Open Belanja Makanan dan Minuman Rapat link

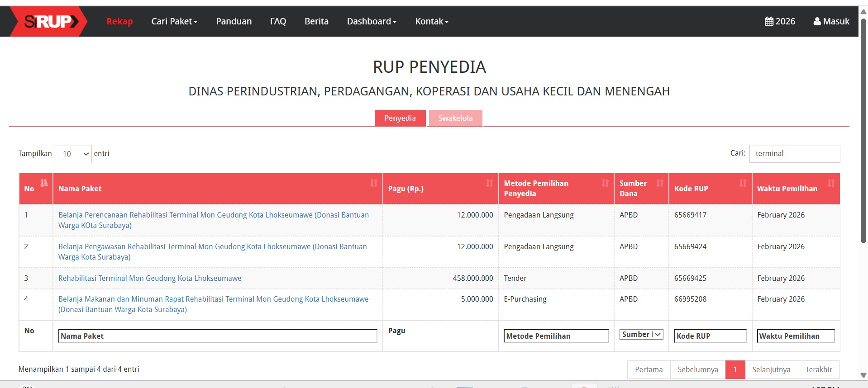click(214, 304)
